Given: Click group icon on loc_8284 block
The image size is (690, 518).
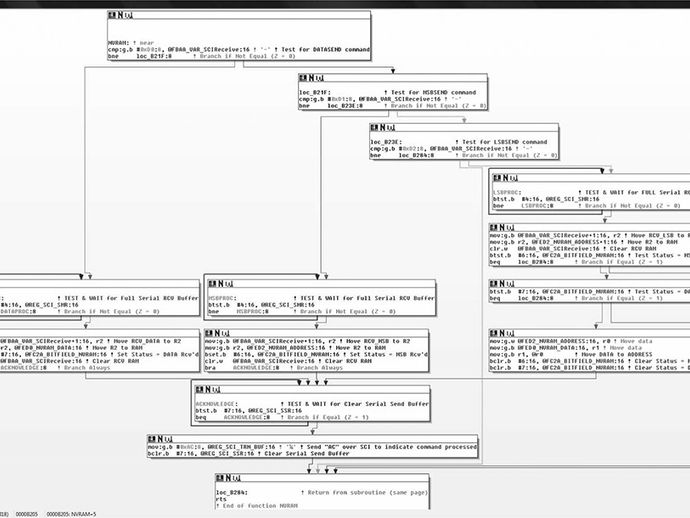Looking at the screenshot, I should 237,478.
